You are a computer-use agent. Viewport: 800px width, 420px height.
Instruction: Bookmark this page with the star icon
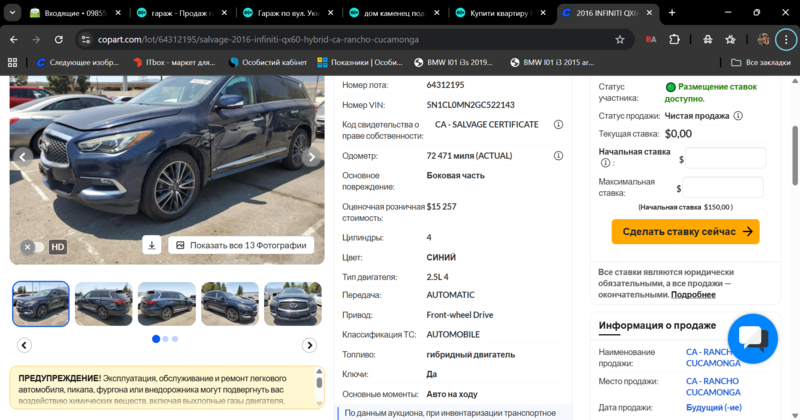pyautogui.click(x=620, y=39)
